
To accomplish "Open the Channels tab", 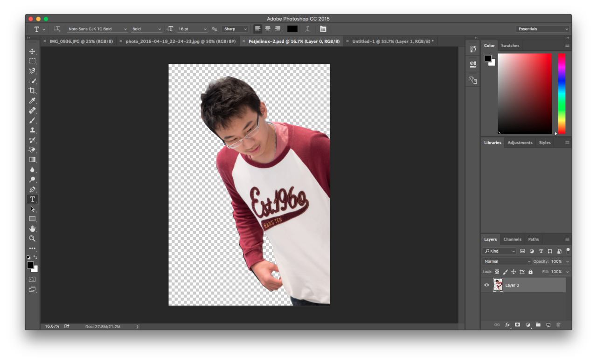I will coord(512,240).
